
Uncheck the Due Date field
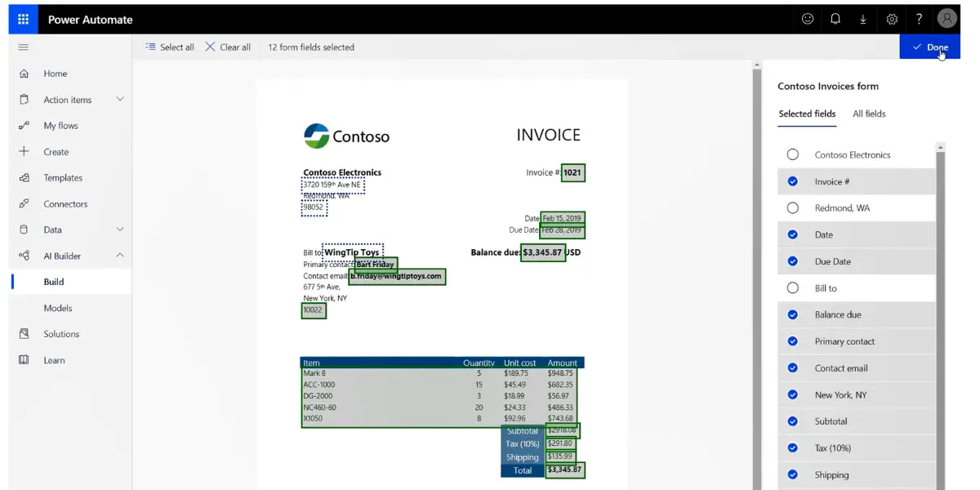point(792,261)
